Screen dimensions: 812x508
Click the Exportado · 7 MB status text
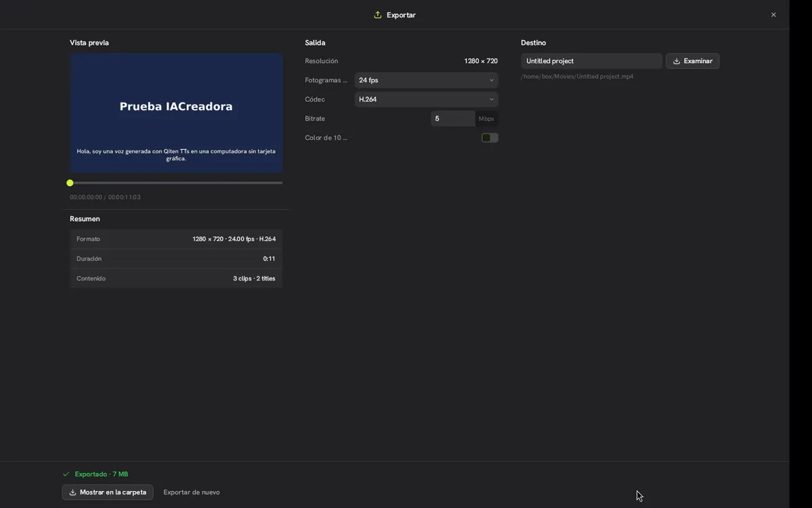tap(101, 474)
